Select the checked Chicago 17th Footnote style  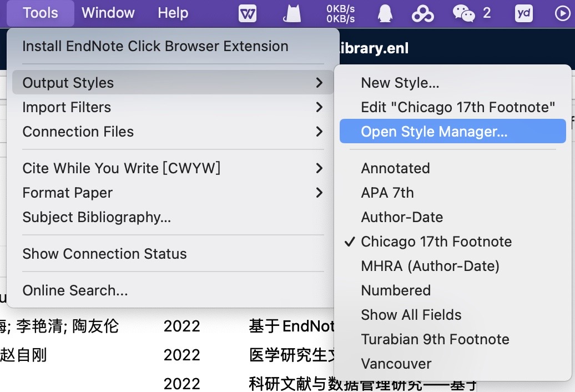[436, 242]
